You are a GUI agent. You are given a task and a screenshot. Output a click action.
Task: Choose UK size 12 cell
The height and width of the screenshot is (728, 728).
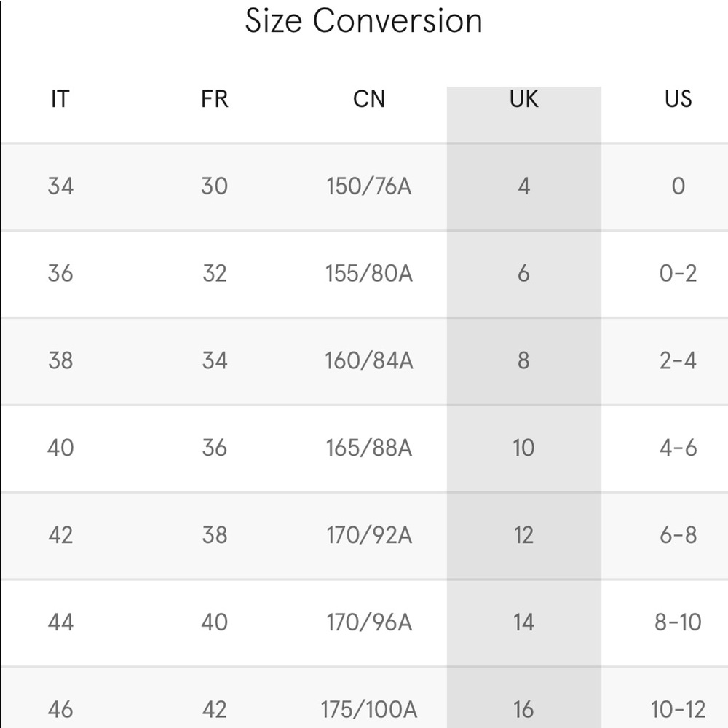[x=523, y=535]
